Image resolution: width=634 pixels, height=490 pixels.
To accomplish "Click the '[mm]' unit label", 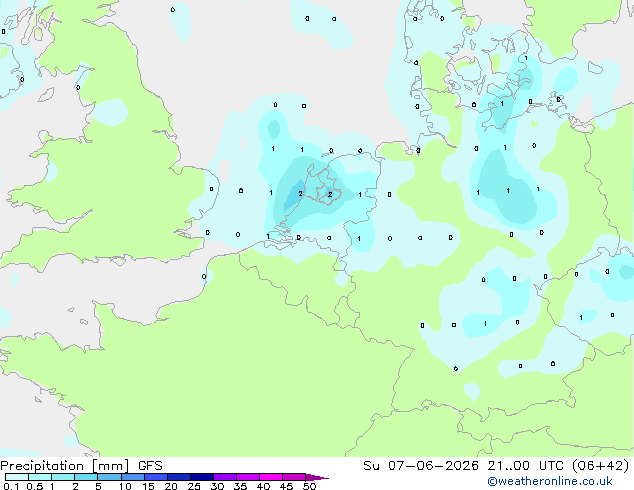I will coord(110,466).
